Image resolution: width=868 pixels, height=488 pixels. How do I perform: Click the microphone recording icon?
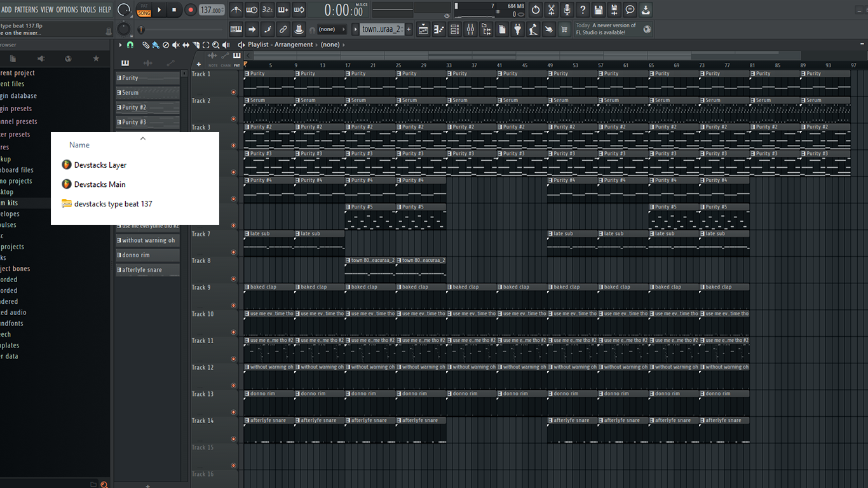pos(566,10)
